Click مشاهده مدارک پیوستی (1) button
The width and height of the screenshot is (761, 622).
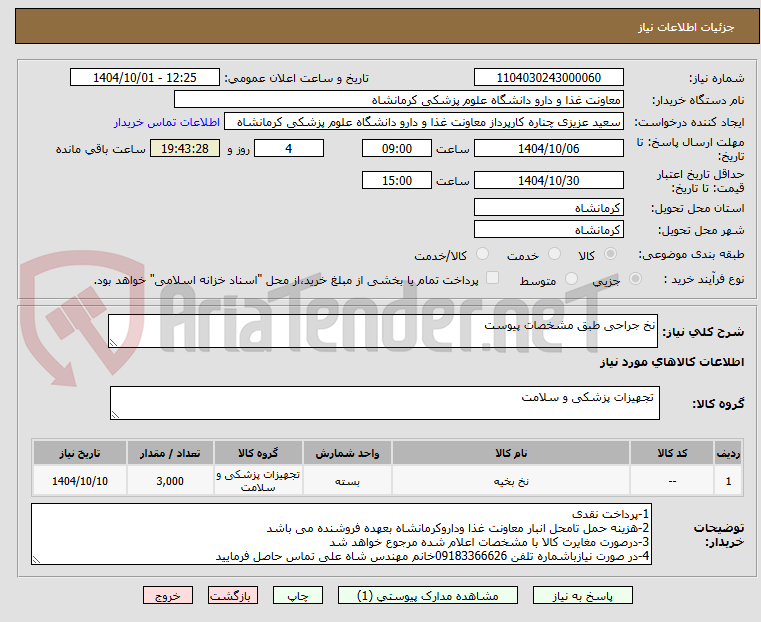pyautogui.click(x=428, y=595)
